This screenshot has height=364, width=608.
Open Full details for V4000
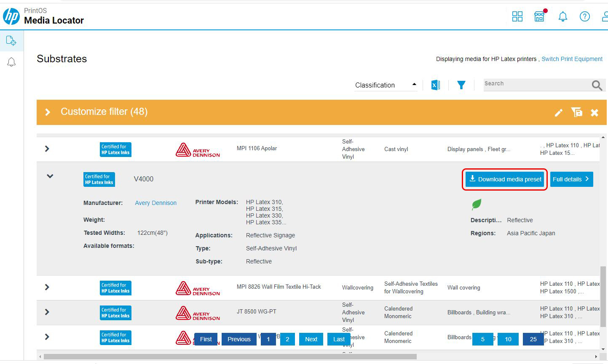(571, 179)
